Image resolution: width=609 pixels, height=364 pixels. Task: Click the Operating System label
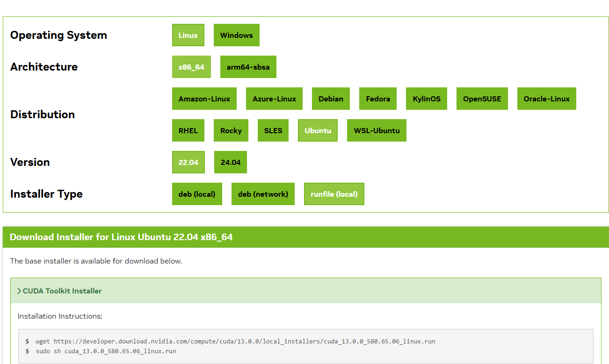tap(58, 36)
